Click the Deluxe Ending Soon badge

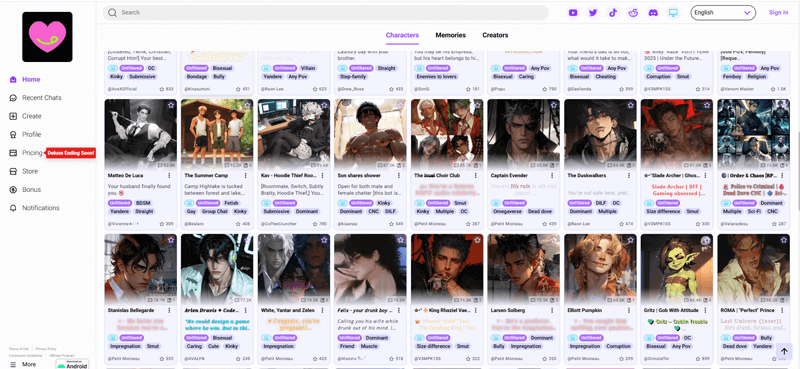point(71,153)
